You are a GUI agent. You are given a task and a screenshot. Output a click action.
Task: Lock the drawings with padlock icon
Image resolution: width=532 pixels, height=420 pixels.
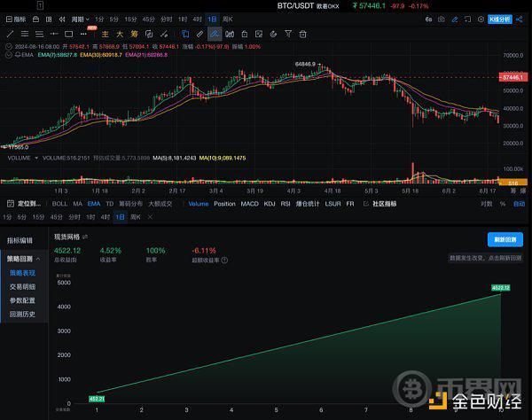tap(245, 34)
